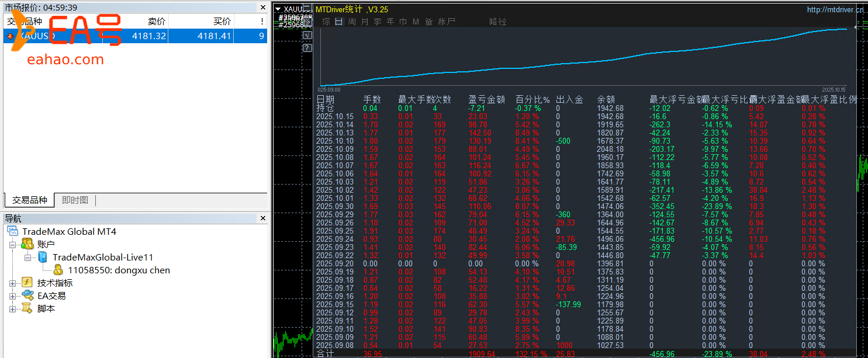This screenshot has width=868, height=358.
Task: Click the EA交易 expert advisors icon
Action: click(27, 296)
